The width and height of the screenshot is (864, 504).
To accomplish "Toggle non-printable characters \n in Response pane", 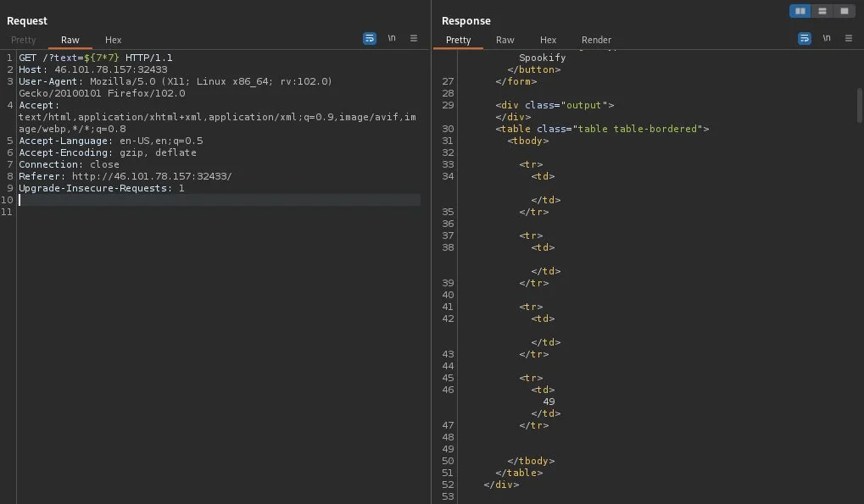I will [x=827, y=38].
